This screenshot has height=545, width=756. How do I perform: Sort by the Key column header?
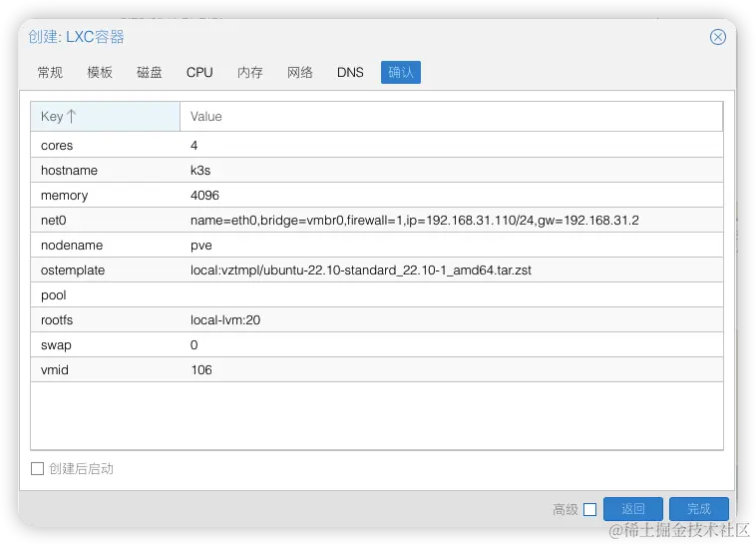tap(105, 117)
